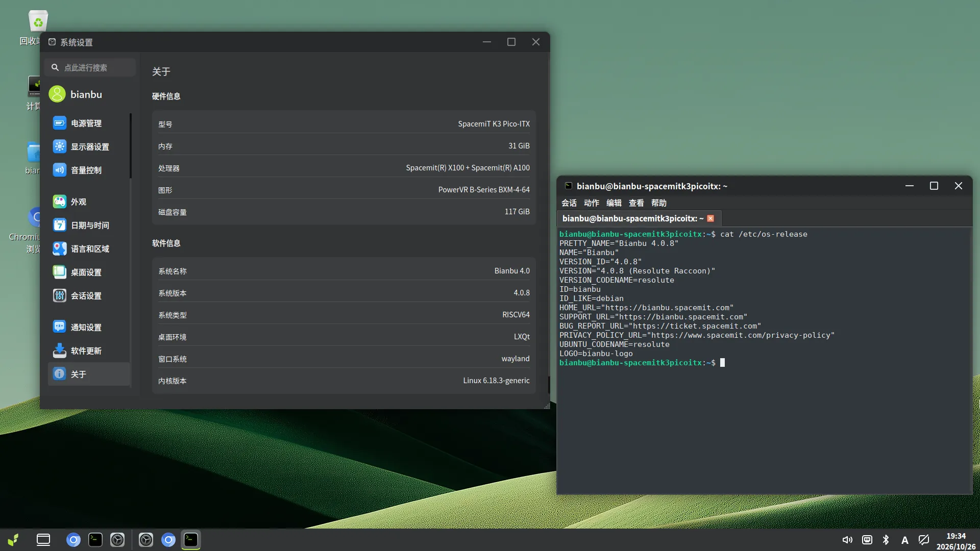Open the 动作 menu in terminal

tap(592, 203)
